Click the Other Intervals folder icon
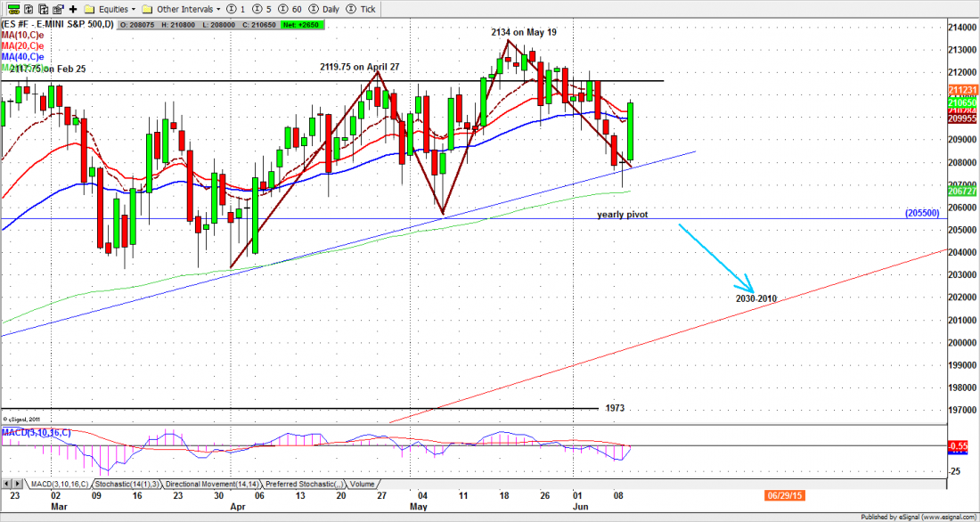This screenshot has height=522, width=980. (147, 8)
